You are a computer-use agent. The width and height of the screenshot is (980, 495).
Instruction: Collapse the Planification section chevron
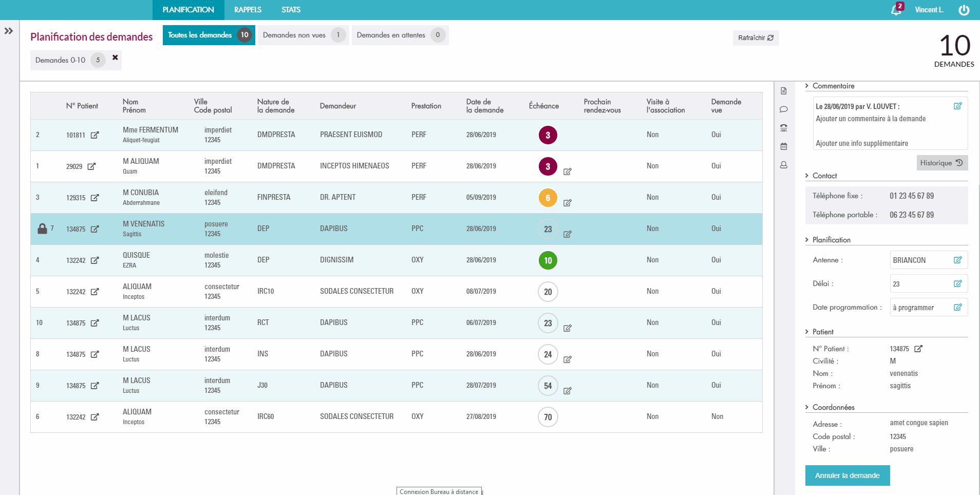(x=807, y=240)
